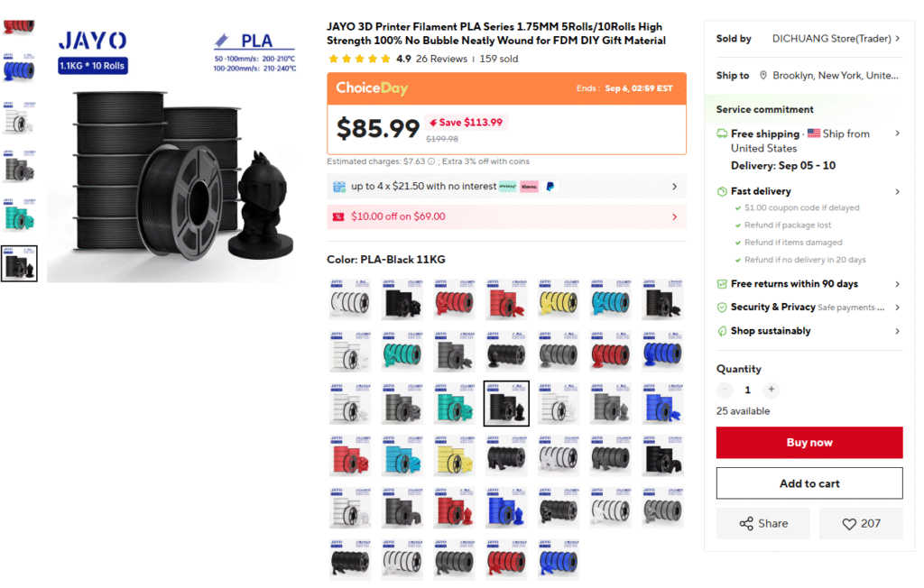Screen dimensions: 924x588
Task: Click the minus icon to decrease quantity
Action: 725,390
